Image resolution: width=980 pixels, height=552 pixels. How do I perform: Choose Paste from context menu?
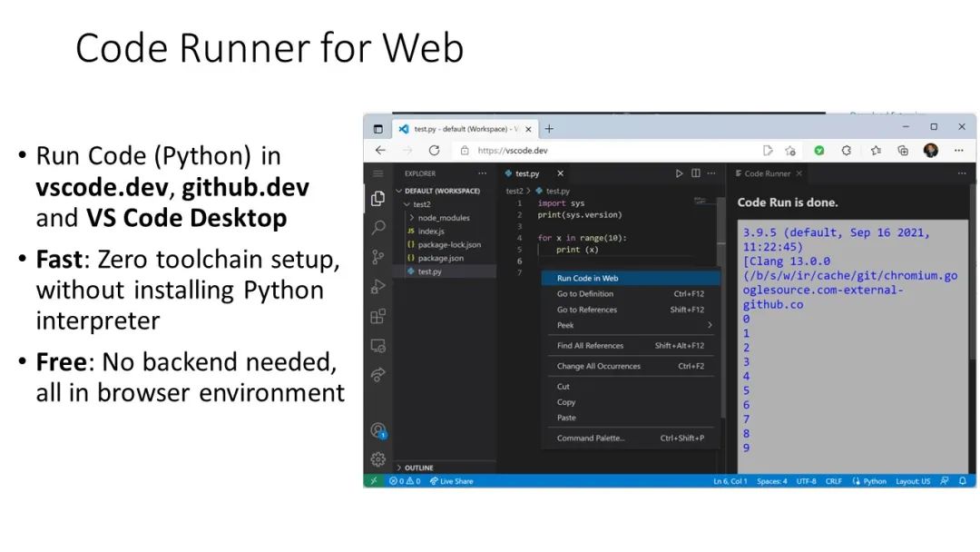point(631,418)
